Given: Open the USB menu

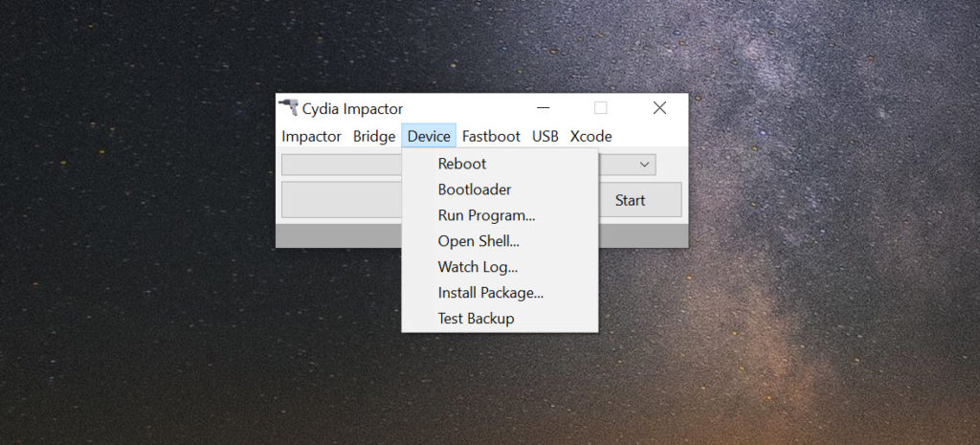Looking at the screenshot, I should (x=545, y=136).
